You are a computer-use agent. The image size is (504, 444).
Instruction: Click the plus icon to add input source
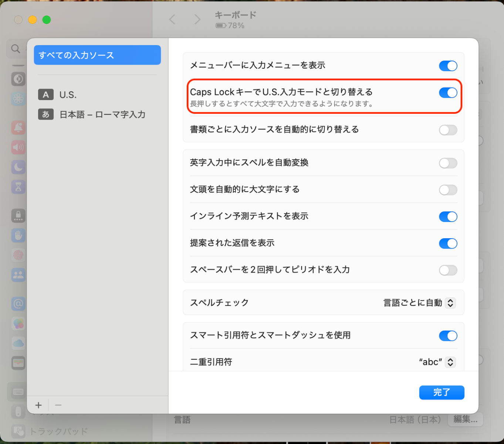[x=38, y=405]
